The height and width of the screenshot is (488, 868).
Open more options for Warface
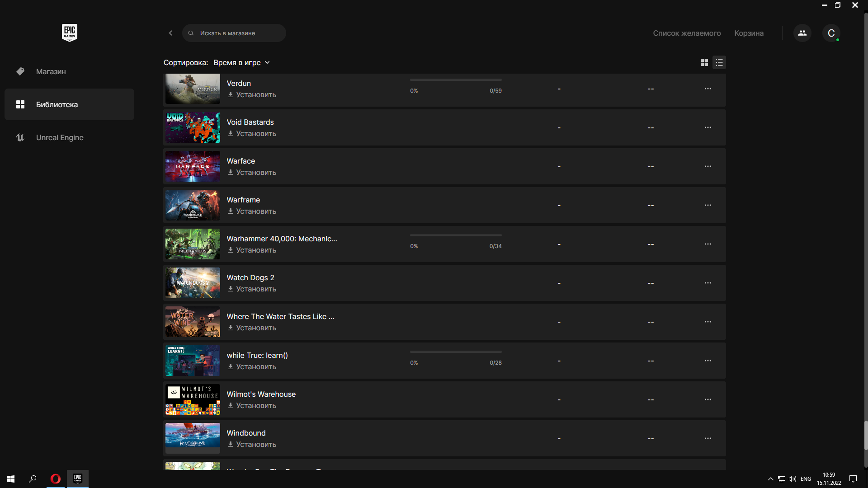pyautogui.click(x=708, y=167)
